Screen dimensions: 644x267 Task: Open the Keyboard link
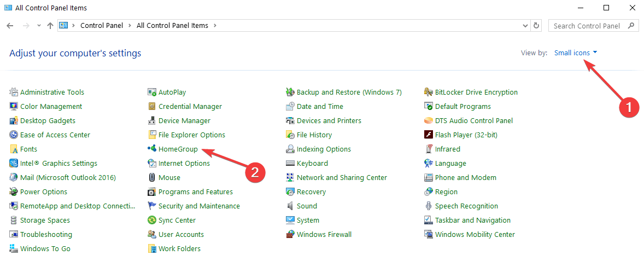click(x=312, y=164)
